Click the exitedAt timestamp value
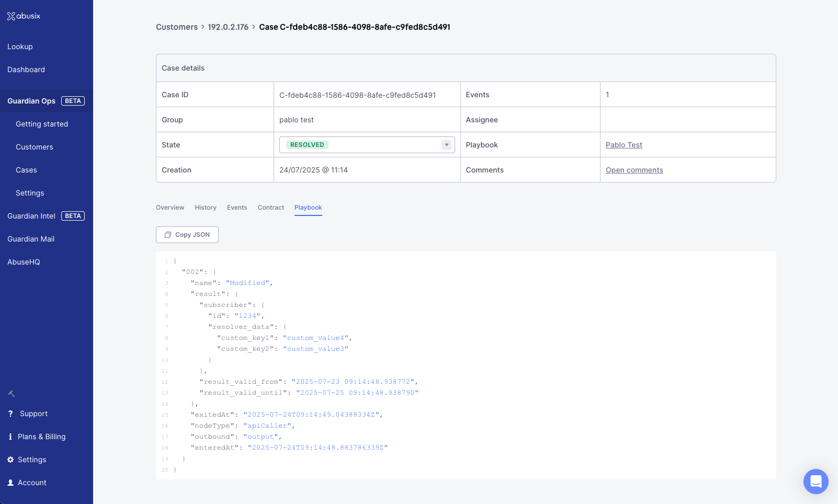The height and width of the screenshot is (504, 838). (311, 415)
